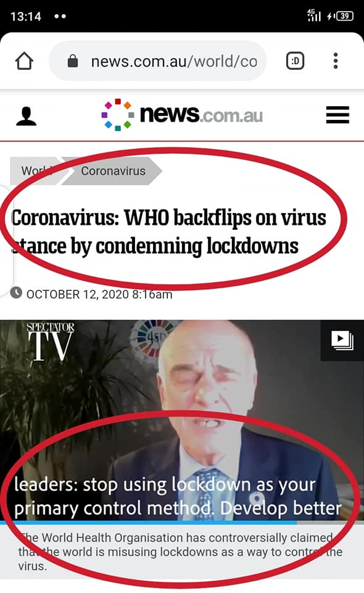
Task: Tap the Spectator TV logo overlay
Action: pyautogui.click(x=50, y=342)
